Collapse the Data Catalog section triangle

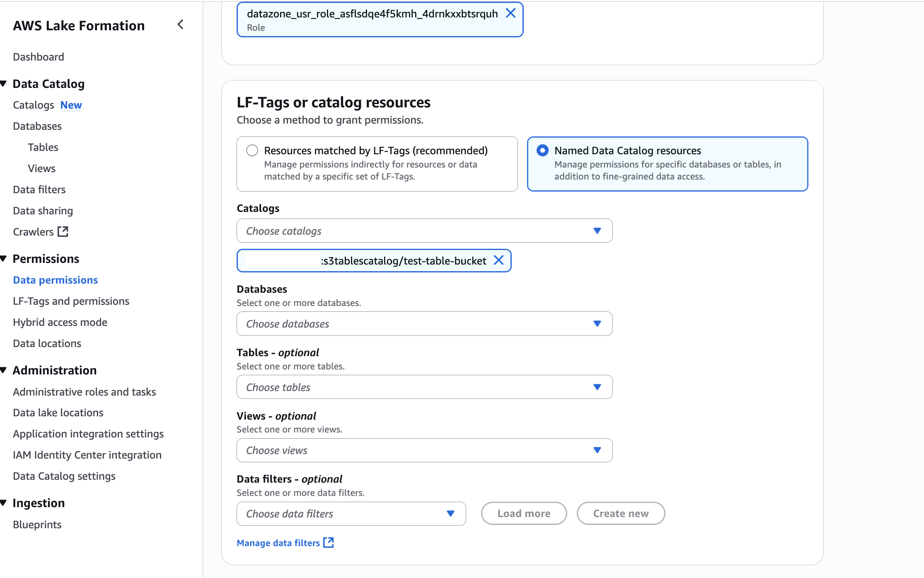point(4,84)
